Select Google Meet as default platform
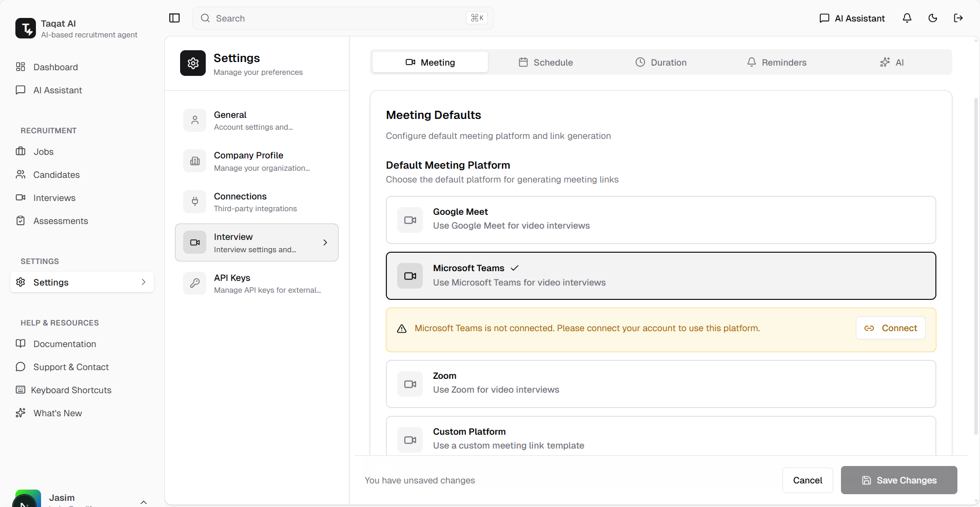 coord(660,219)
